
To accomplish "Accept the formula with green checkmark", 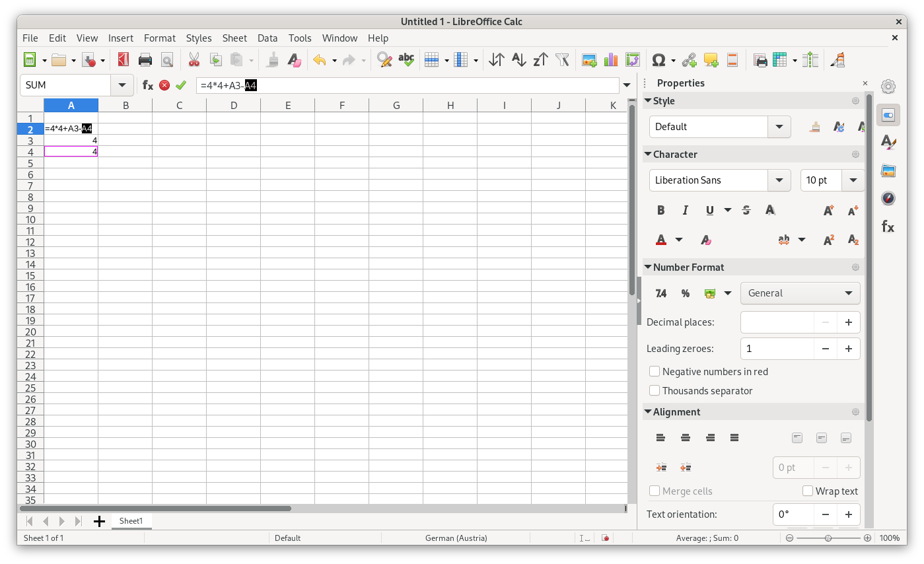I will pyautogui.click(x=180, y=85).
